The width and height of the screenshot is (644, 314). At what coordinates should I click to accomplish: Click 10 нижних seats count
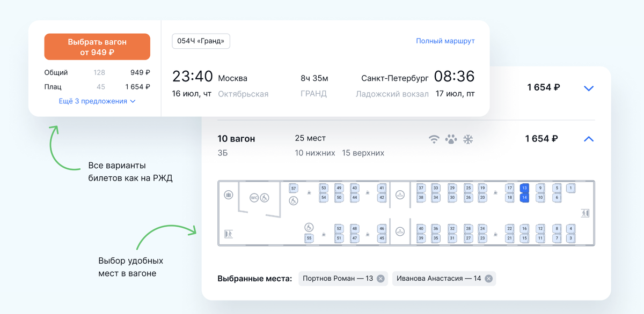315,153
